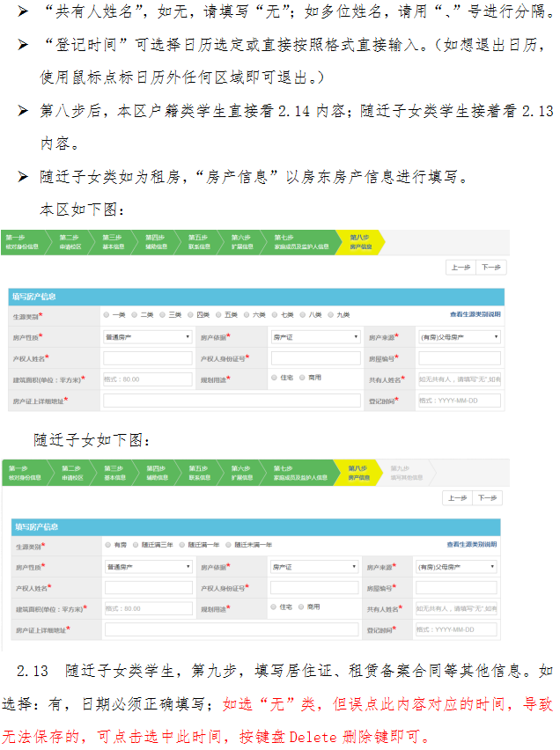Click 填写房产信息 header of the 本区 form
The height and width of the screenshot is (750, 560).
(256, 297)
